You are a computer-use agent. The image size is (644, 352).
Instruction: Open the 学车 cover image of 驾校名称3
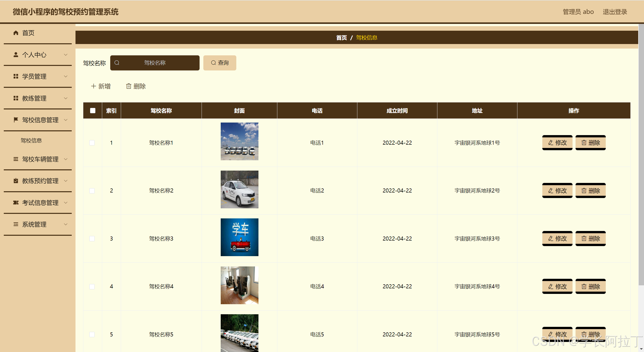coord(239,237)
